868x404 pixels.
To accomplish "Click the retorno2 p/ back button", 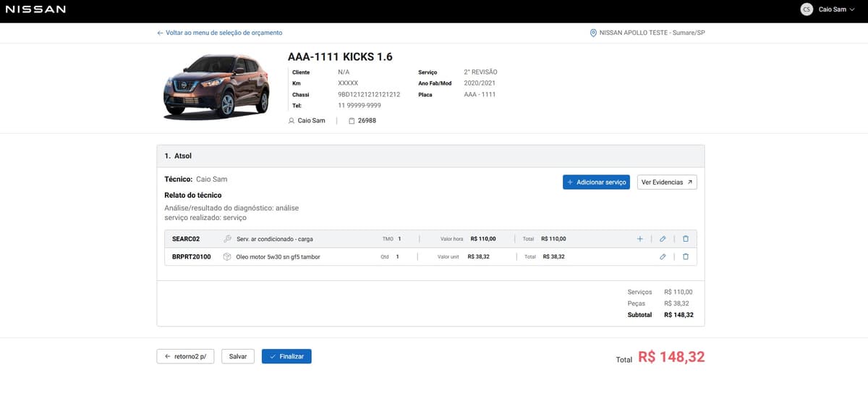I will click(185, 356).
